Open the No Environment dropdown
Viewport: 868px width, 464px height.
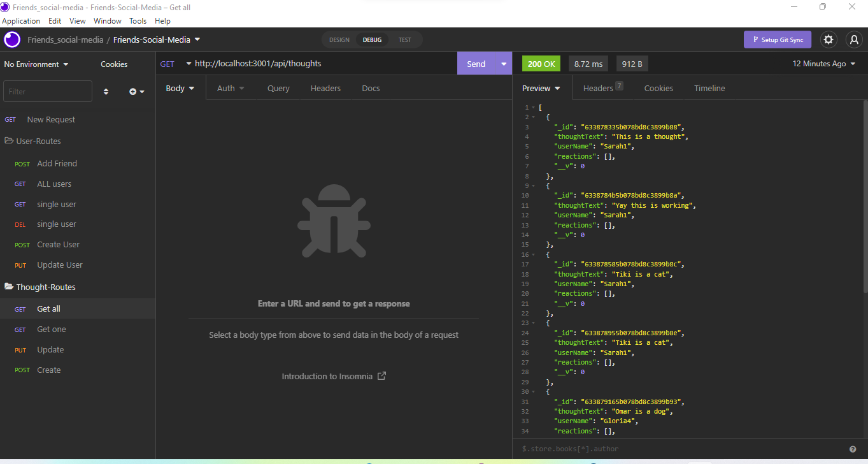click(35, 64)
